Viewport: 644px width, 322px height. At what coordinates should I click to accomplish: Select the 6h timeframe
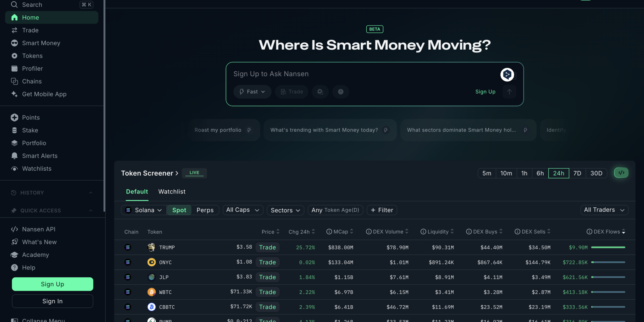pyautogui.click(x=540, y=173)
